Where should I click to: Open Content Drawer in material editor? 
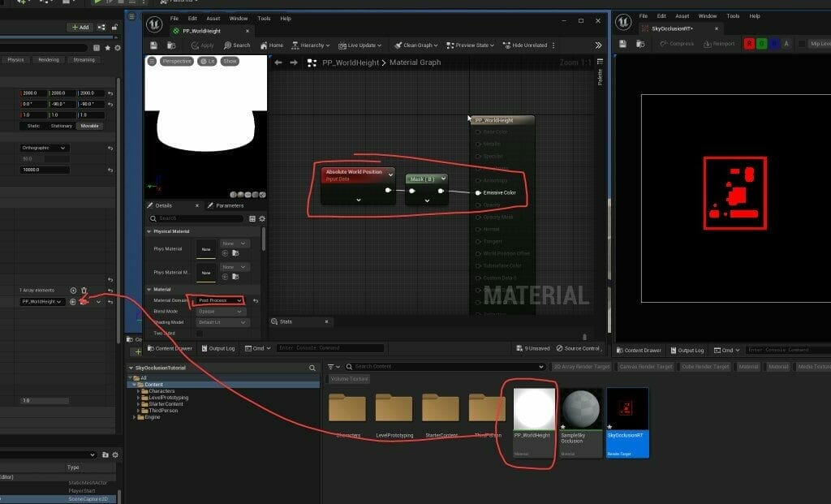169,348
